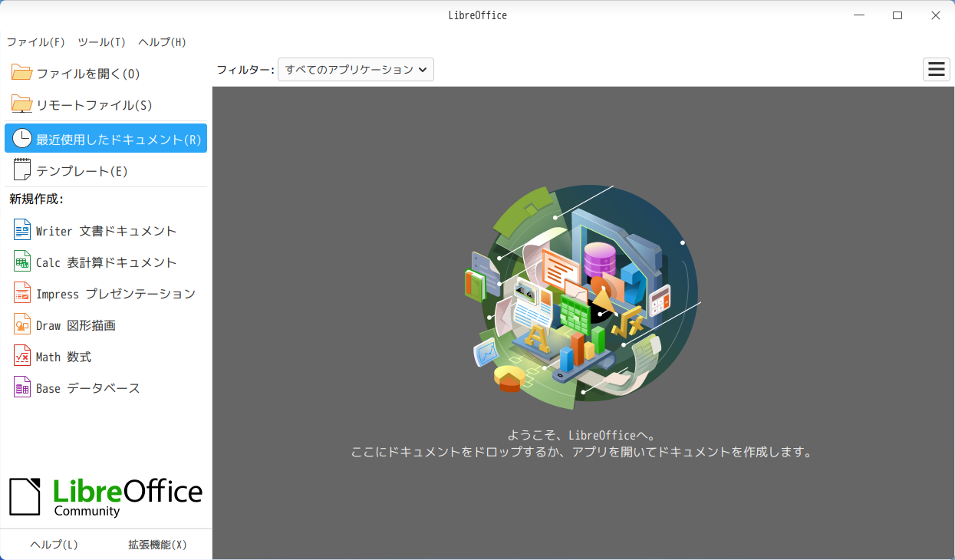Image resolution: width=955 pixels, height=560 pixels.
Task: Open the ヘルプ(H) menu
Action: [162, 42]
